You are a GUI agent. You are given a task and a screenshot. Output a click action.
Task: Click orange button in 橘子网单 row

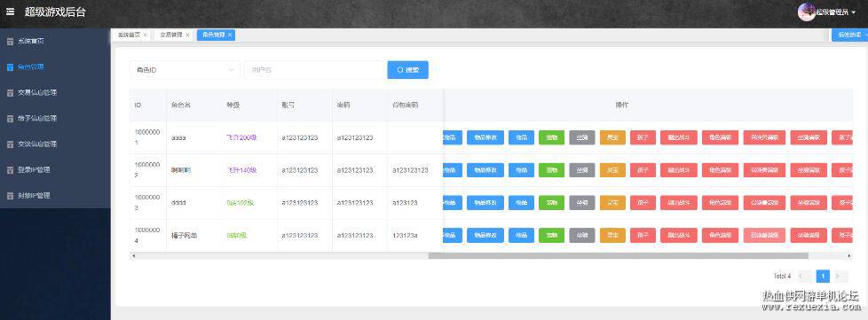coord(612,236)
